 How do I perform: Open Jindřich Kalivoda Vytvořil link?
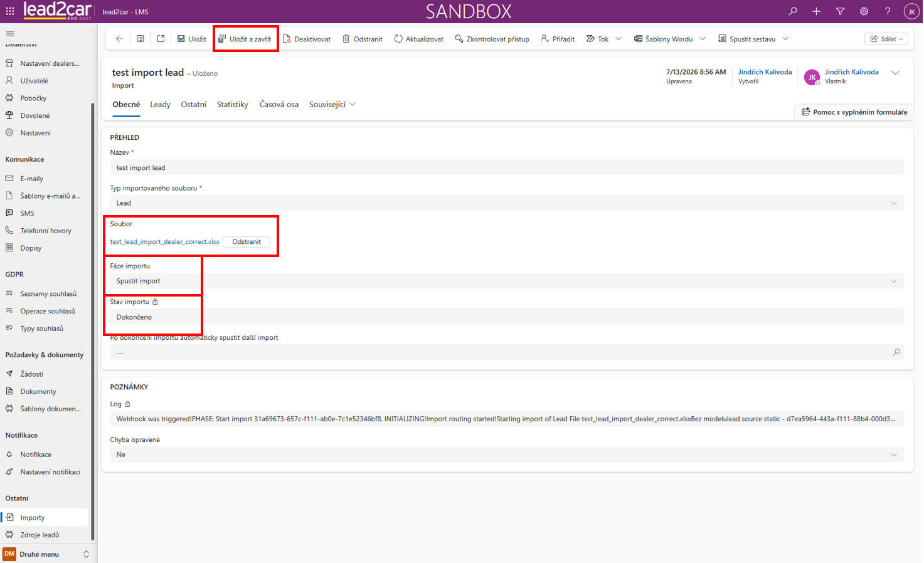[x=765, y=72]
